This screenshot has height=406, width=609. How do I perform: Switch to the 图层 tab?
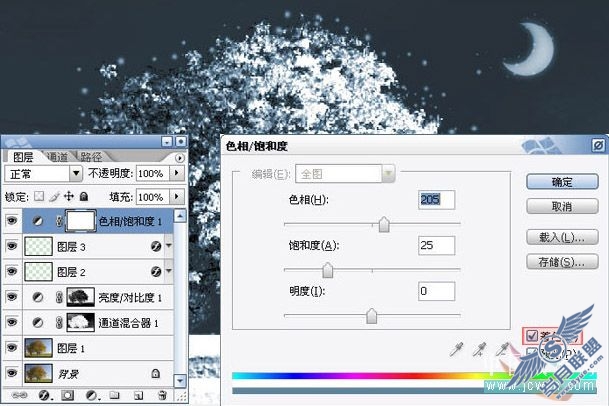(23, 157)
